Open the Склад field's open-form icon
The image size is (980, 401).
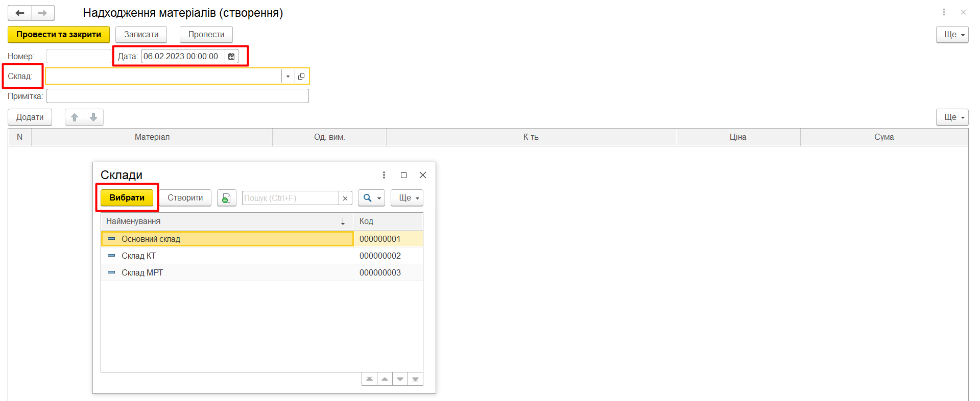[x=301, y=77]
